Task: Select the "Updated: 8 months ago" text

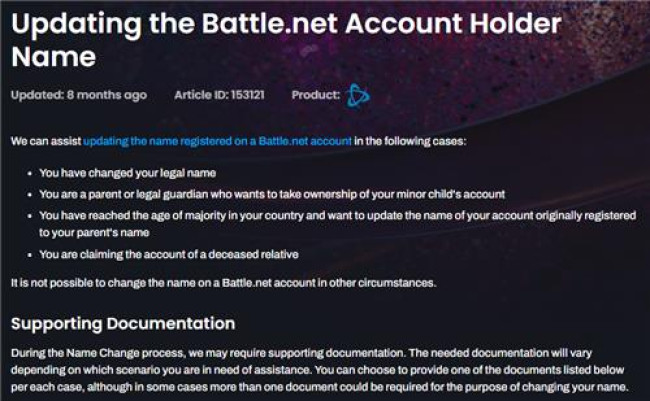Action: pyautogui.click(x=79, y=95)
